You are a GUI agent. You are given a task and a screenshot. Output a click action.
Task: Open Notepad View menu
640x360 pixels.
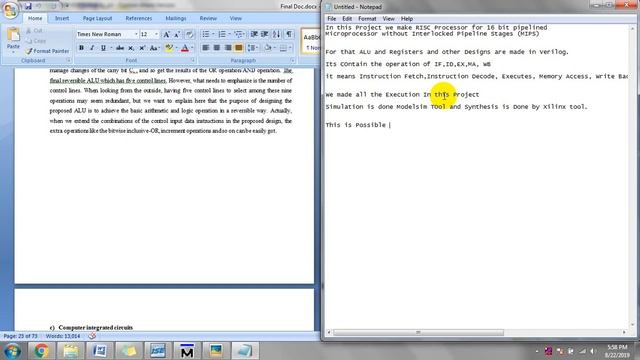pos(388,19)
